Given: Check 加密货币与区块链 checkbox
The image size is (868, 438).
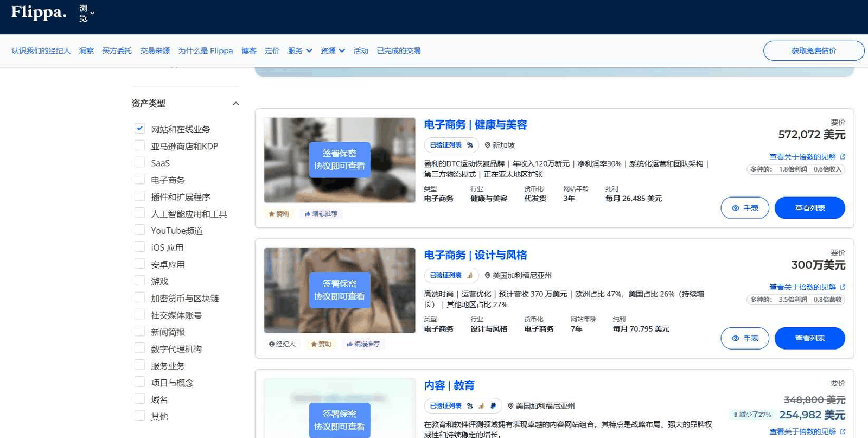Looking at the screenshot, I should coord(139,297).
